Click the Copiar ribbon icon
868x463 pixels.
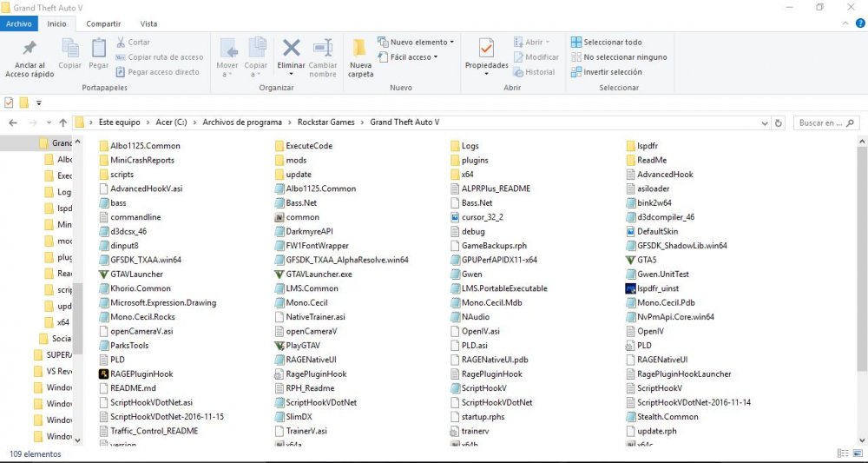point(70,48)
